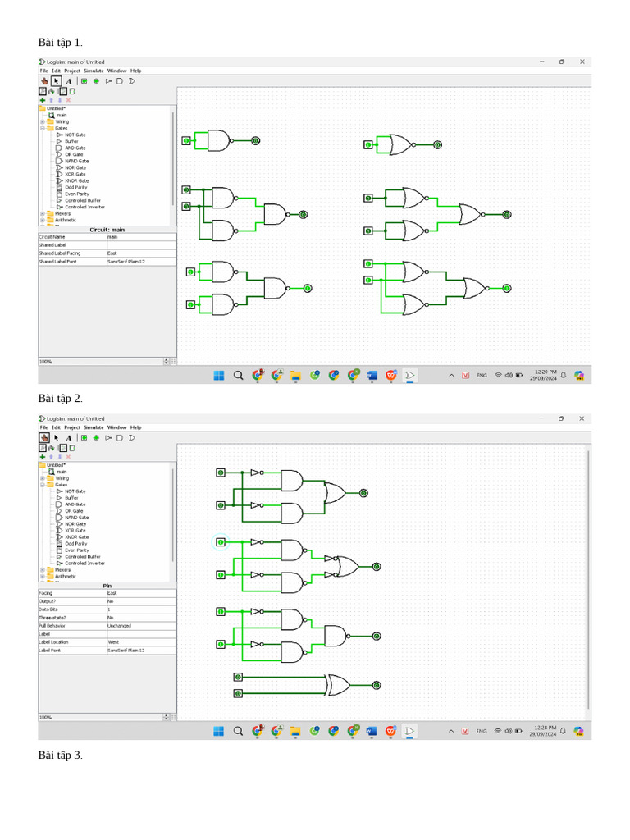
Task: Pick the output pin tool in Bài tập 2 toolbar
Action: pos(97,438)
